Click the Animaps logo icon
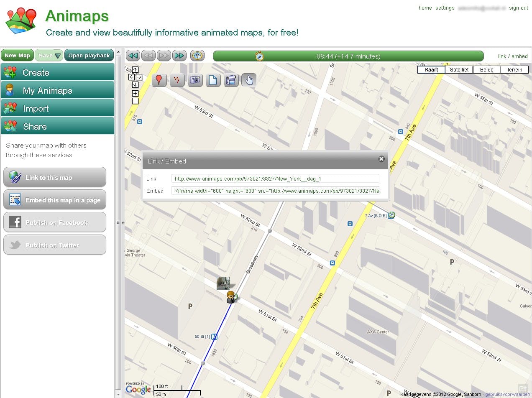Viewport: 532px width, 398px height. (21, 20)
